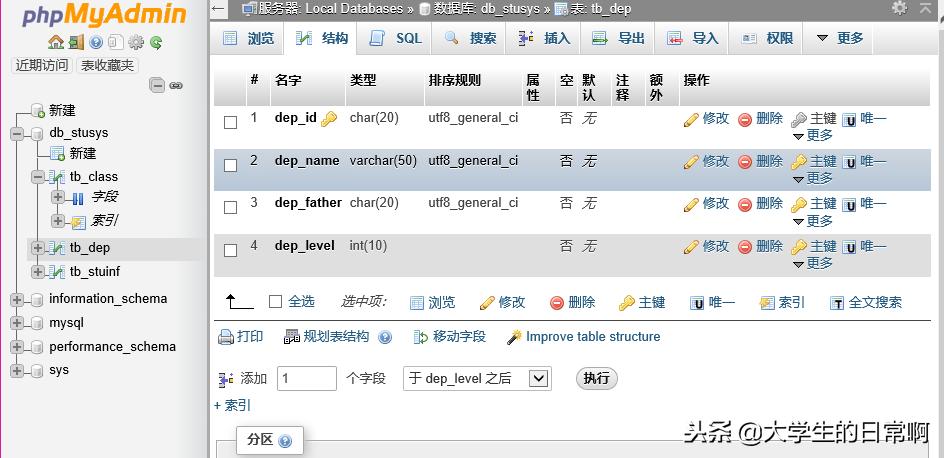
Task: Expand the information_schema database
Action: [x=17, y=299]
